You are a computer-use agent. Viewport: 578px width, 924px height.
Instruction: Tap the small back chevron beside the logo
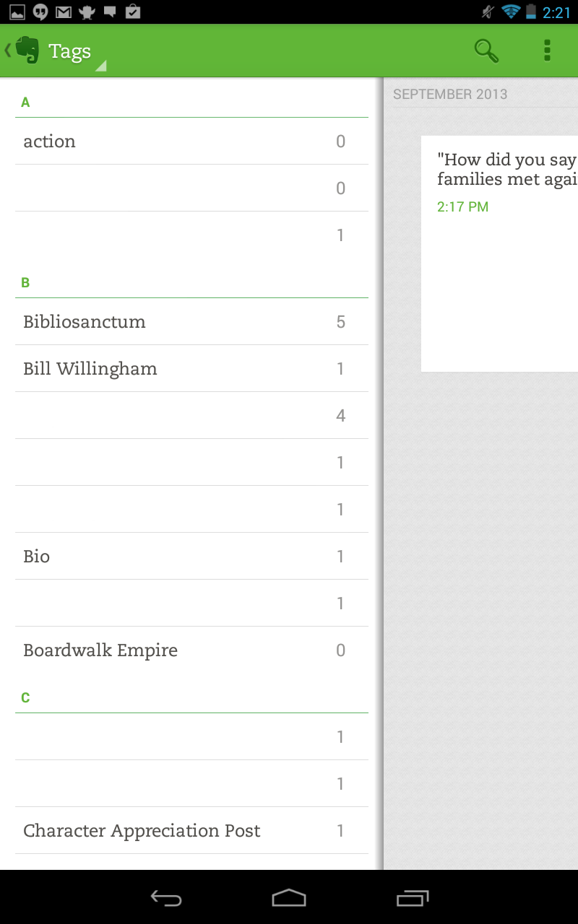(x=8, y=51)
